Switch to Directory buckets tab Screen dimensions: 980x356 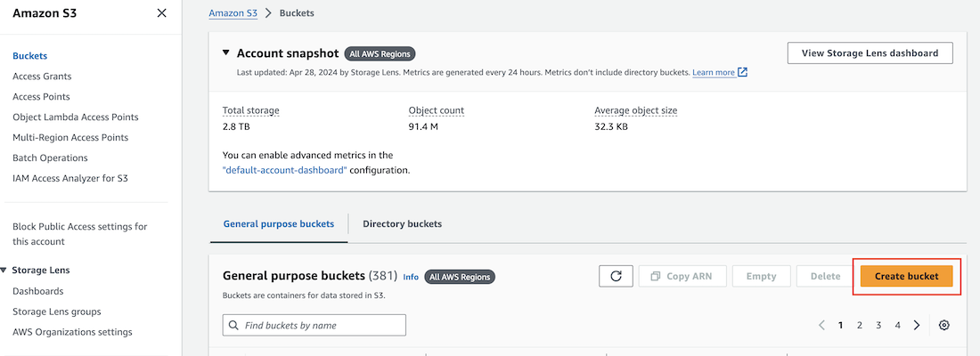click(402, 223)
